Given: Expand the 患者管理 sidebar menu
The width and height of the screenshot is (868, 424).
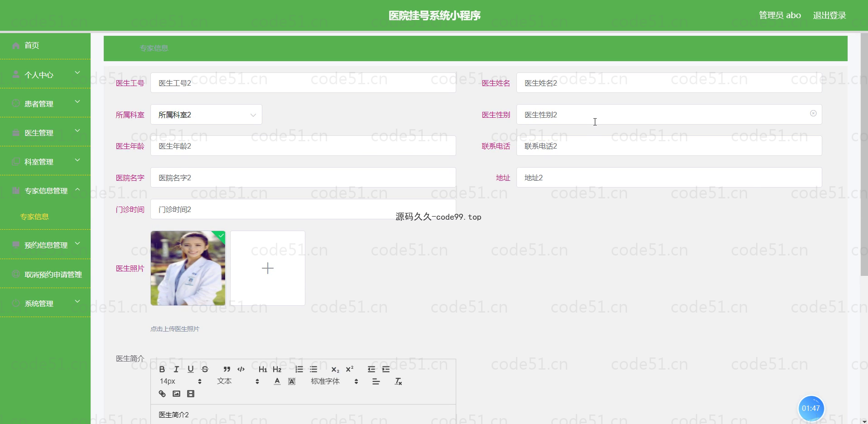Looking at the screenshot, I should 45,103.
